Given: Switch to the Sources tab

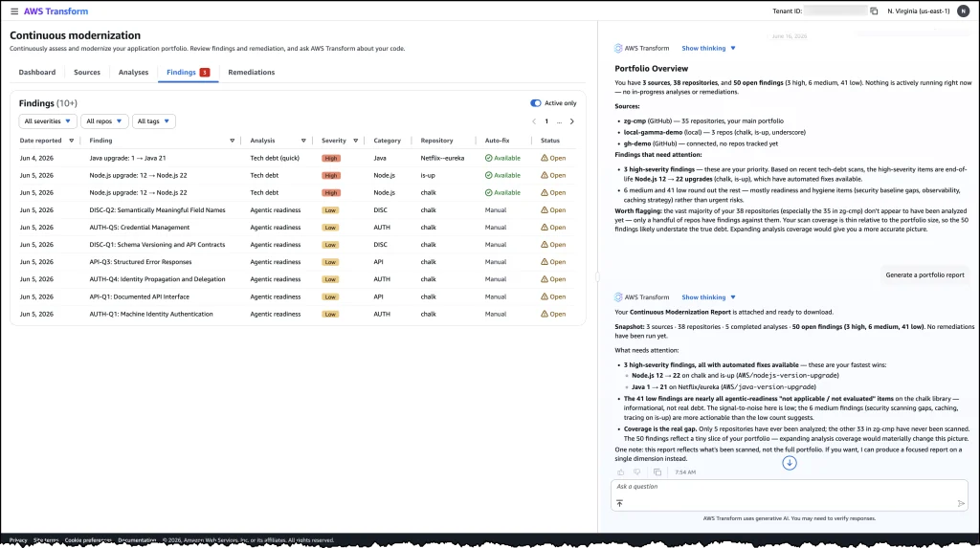Looking at the screenshot, I should (x=87, y=73).
